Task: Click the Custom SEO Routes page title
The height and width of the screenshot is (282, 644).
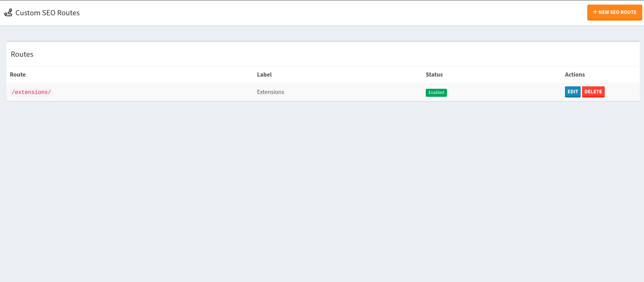Action: [x=47, y=13]
